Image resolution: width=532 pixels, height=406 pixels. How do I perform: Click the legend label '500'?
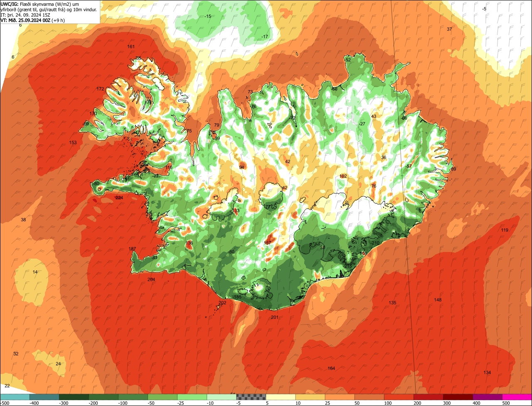[x=506, y=403]
